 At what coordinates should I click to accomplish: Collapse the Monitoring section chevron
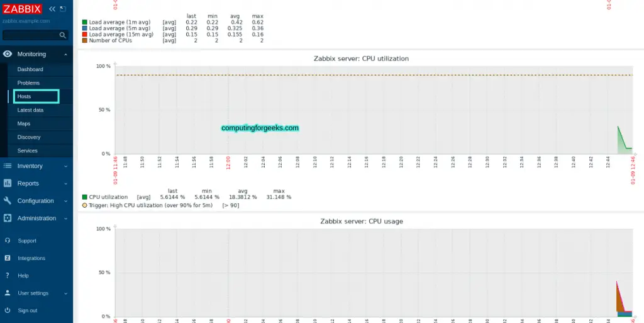(65, 54)
